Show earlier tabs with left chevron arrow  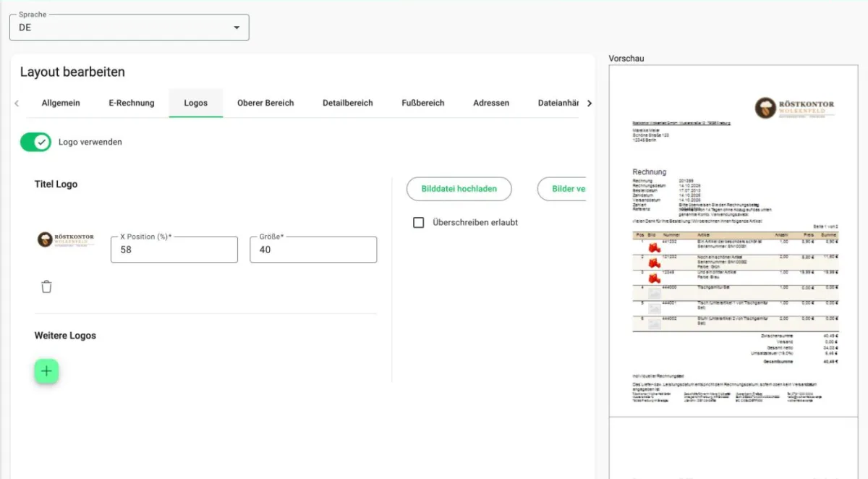point(17,103)
